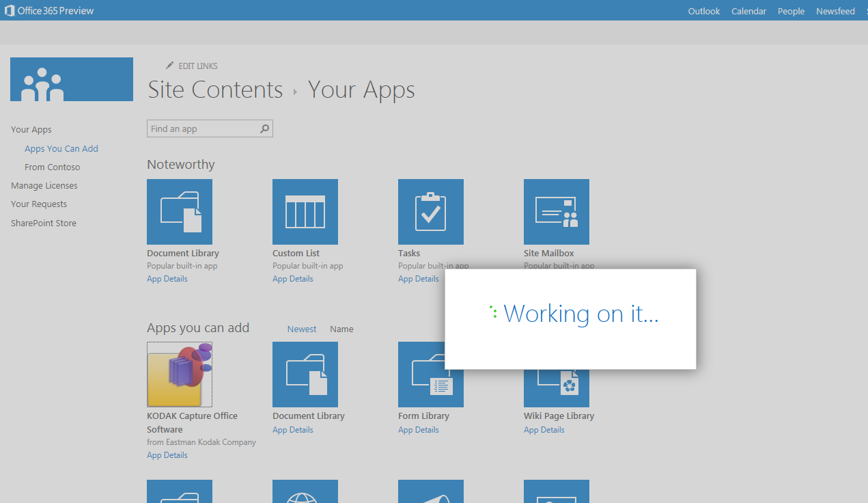
Task: Click the Find an app search field
Action: [203, 128]
